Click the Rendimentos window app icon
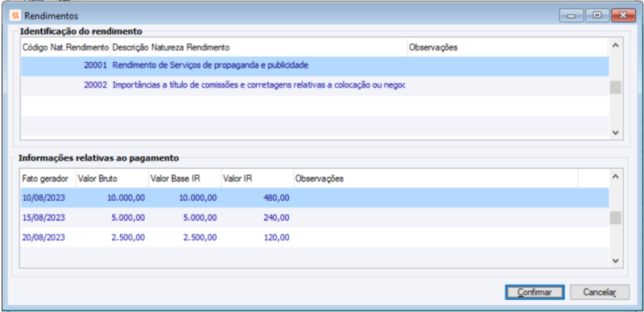 pyautogui.click(x=14, y=15)
